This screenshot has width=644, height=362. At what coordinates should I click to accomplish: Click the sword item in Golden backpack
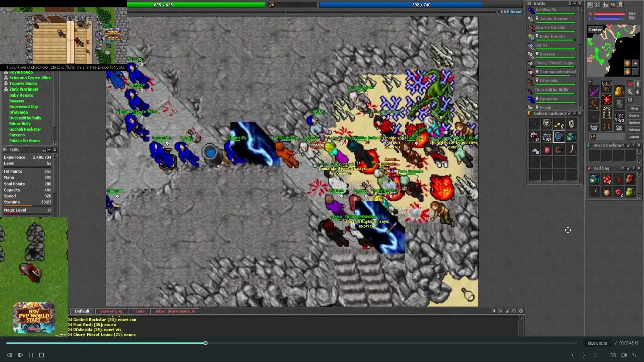coord(571,150)
